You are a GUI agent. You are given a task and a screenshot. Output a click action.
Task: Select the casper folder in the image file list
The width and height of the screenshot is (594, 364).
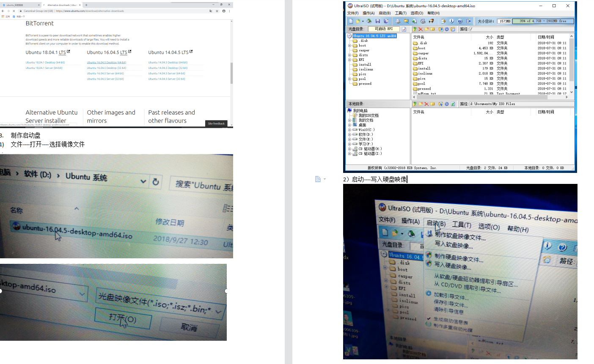pos(421,53)
